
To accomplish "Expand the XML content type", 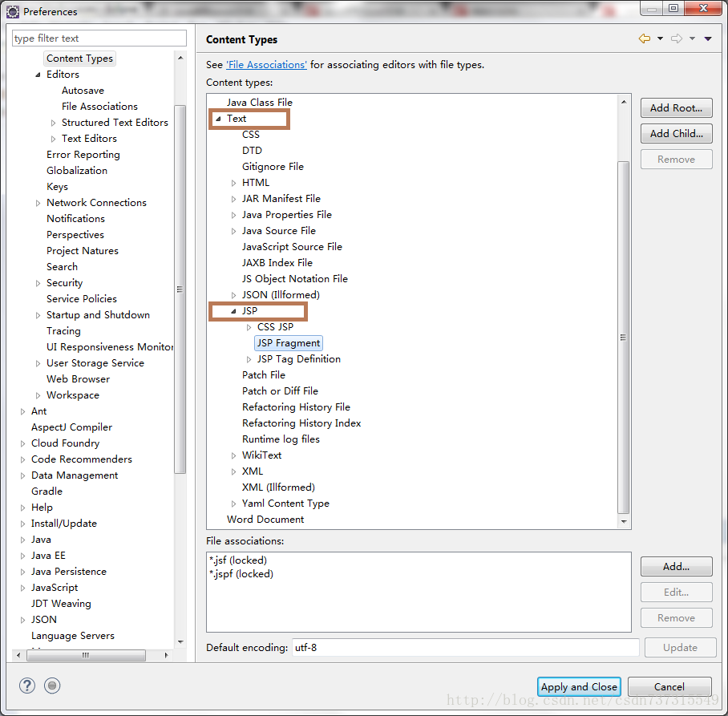I will point(233,471).
